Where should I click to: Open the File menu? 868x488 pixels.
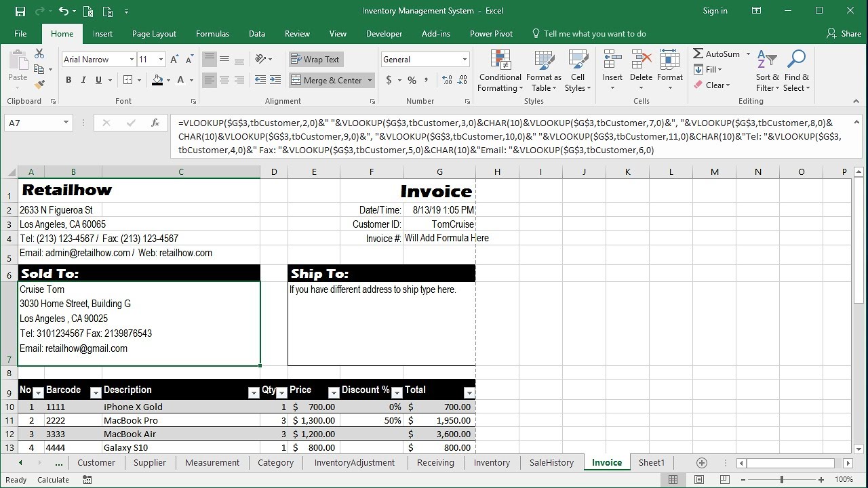(20, 34)
